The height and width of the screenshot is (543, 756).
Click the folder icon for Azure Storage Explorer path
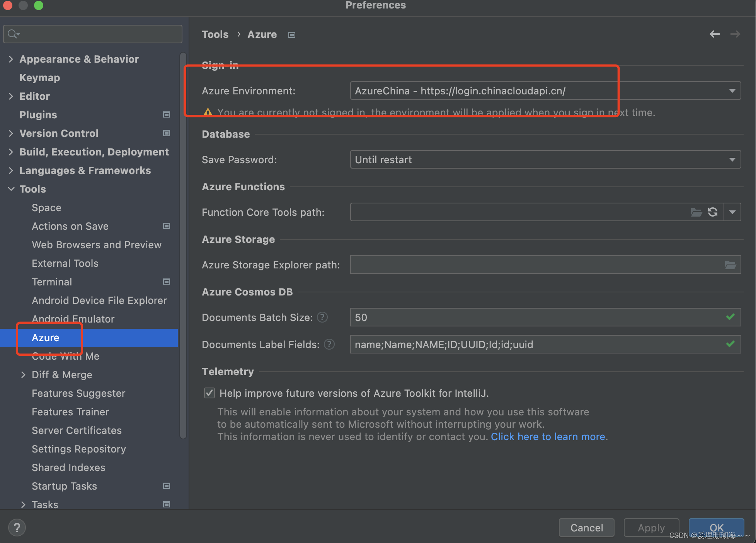[x=730, y=265]
